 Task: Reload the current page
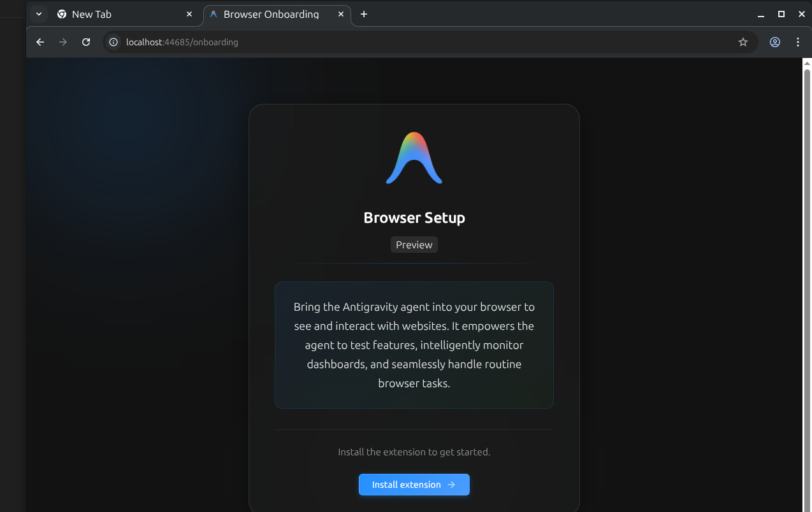pos(86,42)
